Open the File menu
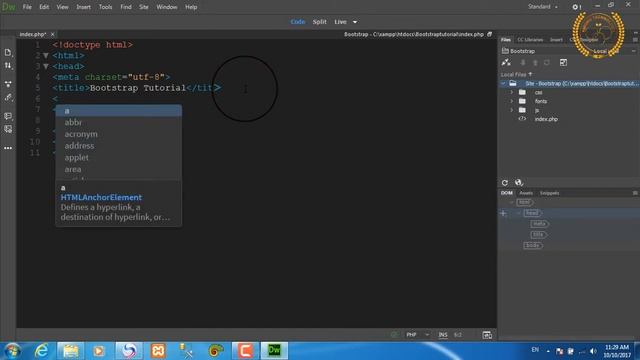640x360 pixels. (x=27, y=7)
